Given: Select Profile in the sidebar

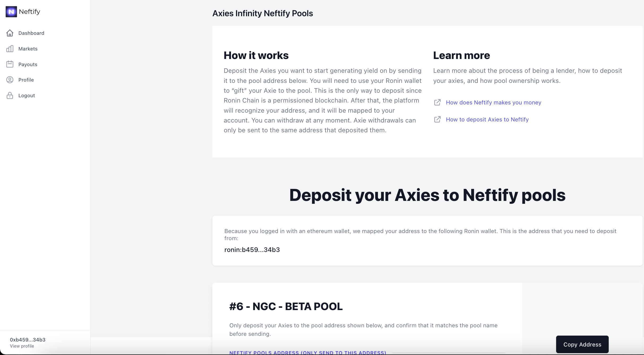Looking at the screenshot, I should click(x=26, y=80).
